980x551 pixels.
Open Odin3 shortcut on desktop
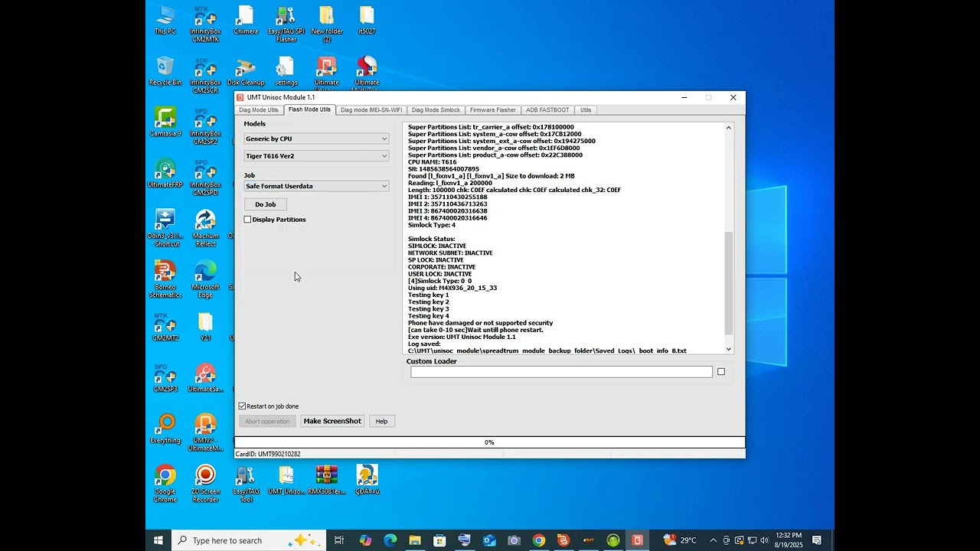[x=165, y=229]
